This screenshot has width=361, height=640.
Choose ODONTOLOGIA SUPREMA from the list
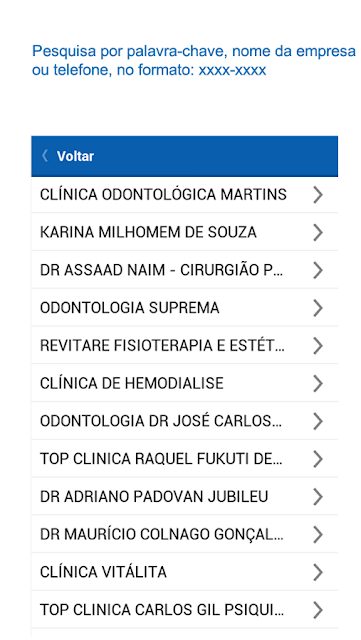pos(185,308)
